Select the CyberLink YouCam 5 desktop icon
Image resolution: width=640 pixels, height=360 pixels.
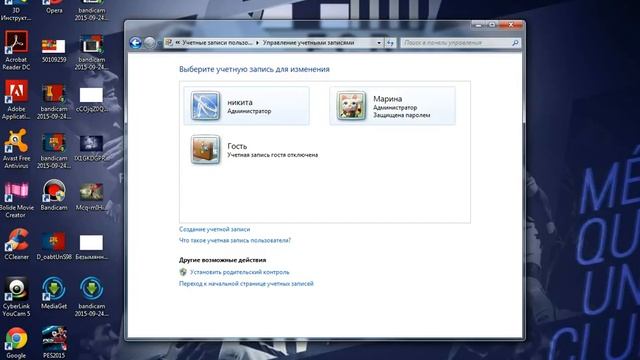point(16,297)
